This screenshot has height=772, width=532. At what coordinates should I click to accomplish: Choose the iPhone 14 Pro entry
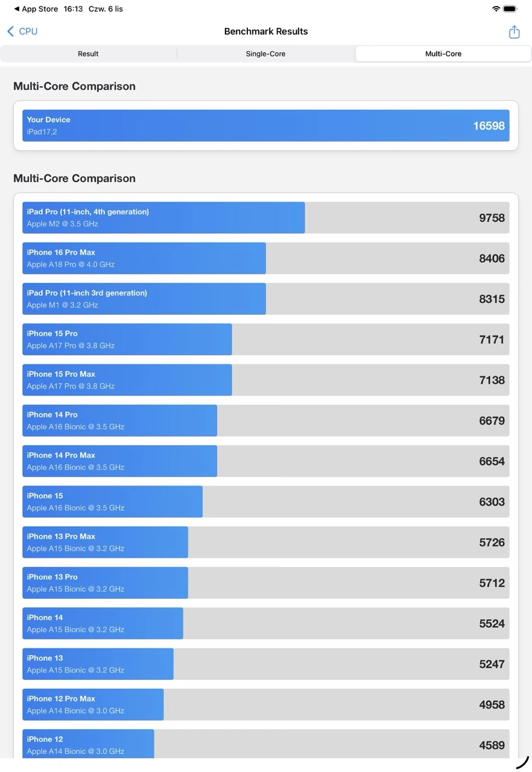pos(265,420)
